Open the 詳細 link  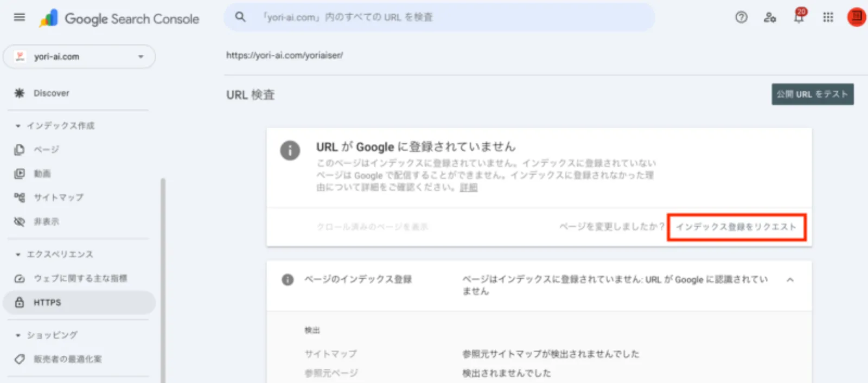coord(469,188)
